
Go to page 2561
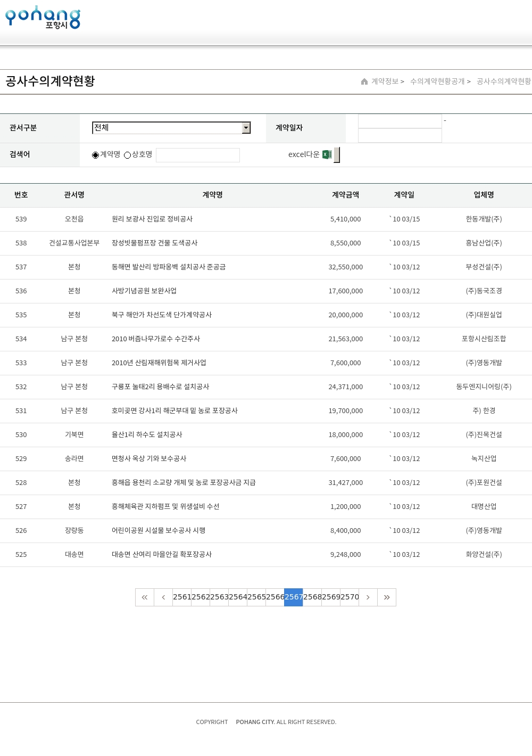tap(182, 597)
